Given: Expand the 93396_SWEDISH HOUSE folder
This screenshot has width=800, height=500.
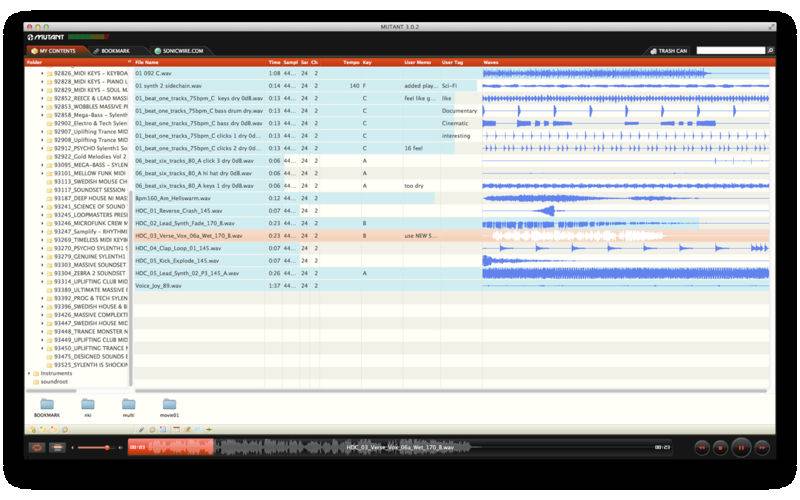Looking at the screenshot, I should [42, 307].
